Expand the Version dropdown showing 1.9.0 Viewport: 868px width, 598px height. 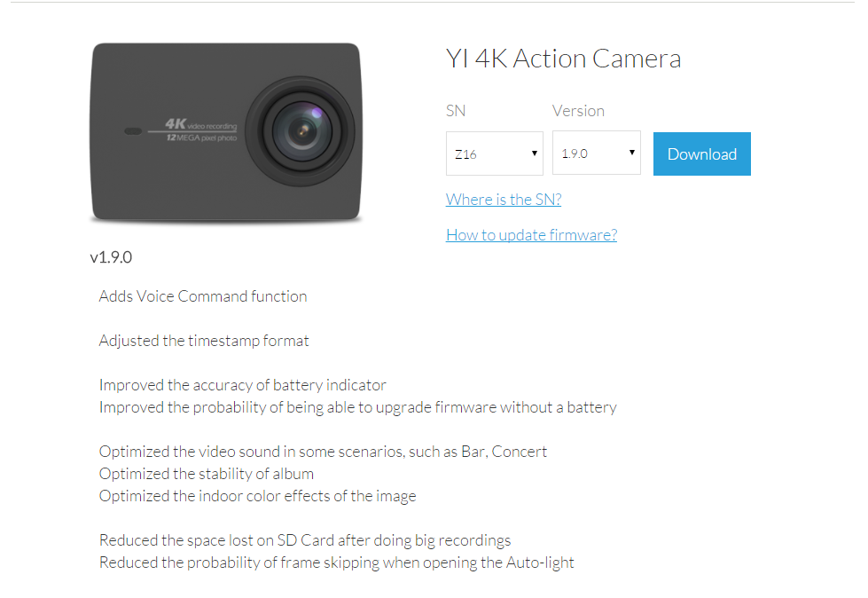click(596, 153)
